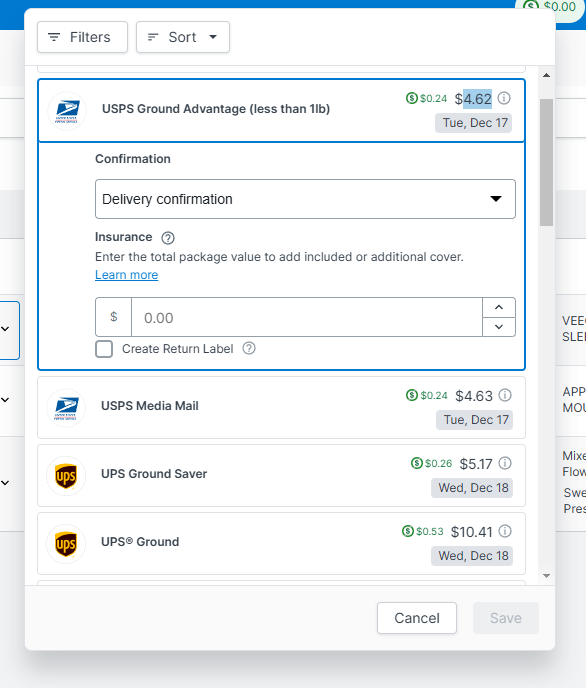Click the $0.26 cashback icon on Ground Saver
The width and height of the screenshot is (586, 688).
[x=417, y=463]
